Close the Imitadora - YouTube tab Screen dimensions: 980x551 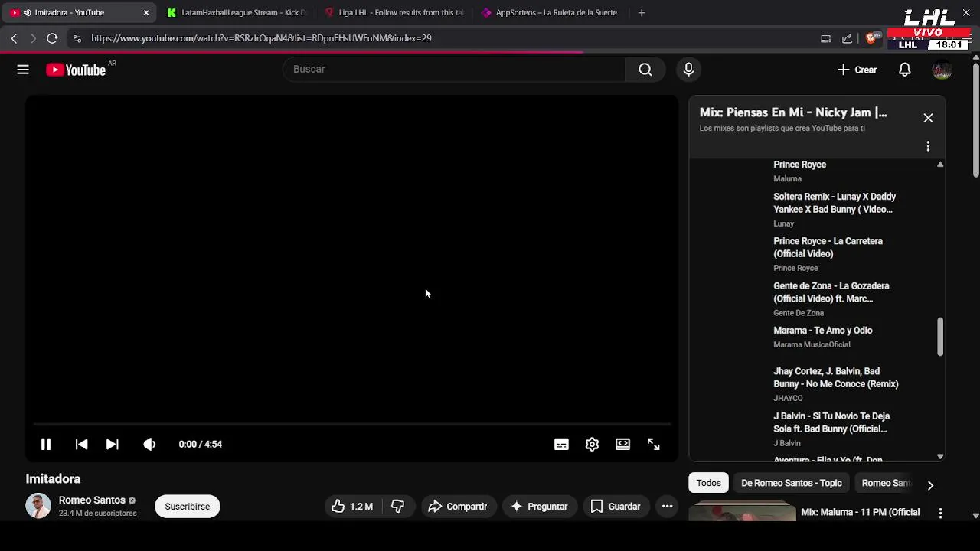(x=145, y=12)
